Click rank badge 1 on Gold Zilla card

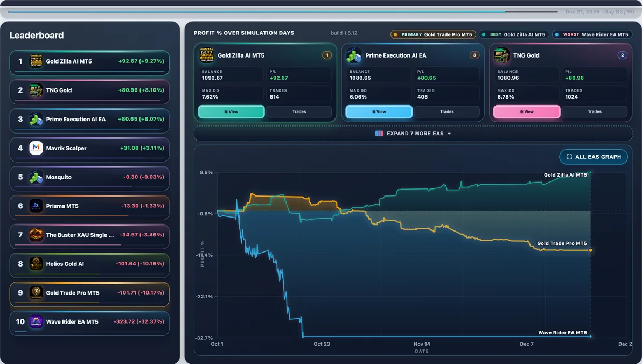pos(327,55)
